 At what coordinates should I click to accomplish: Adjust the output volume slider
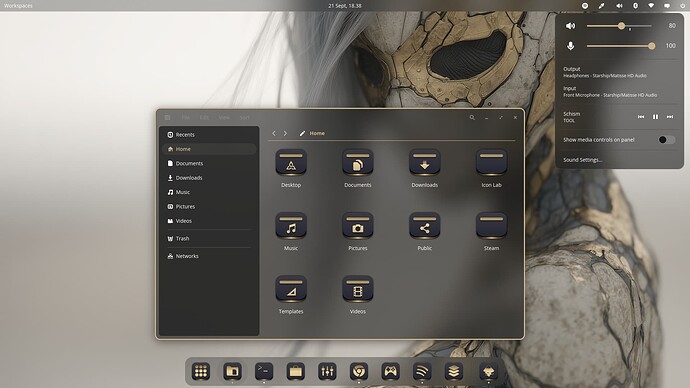(x=619, y=26)
